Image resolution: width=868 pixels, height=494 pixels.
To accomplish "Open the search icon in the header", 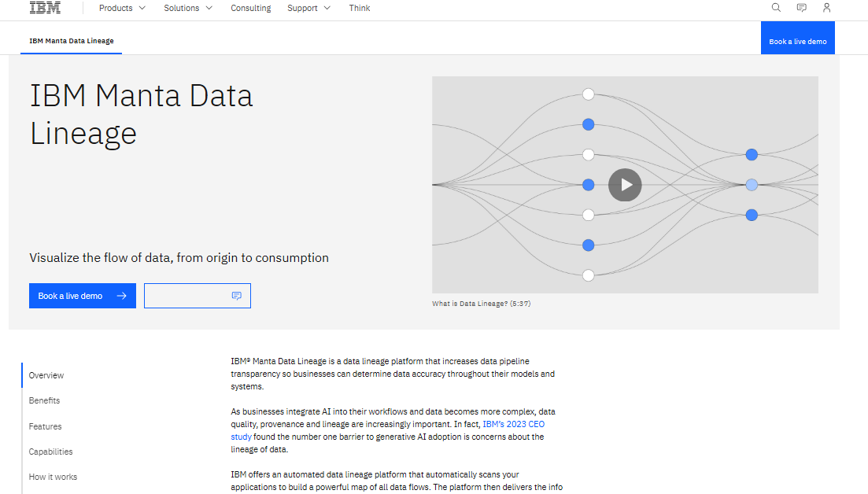I will tap(776, 8).
